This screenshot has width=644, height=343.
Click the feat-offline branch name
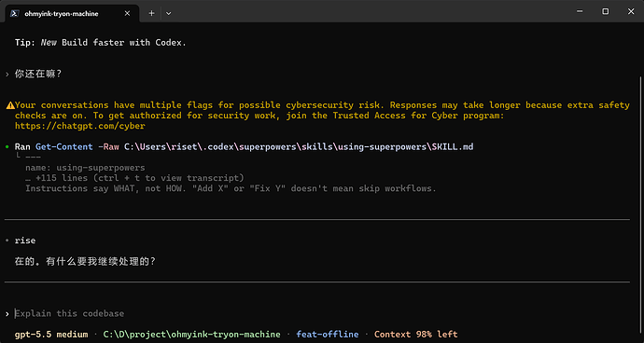(x=328, y=335)
